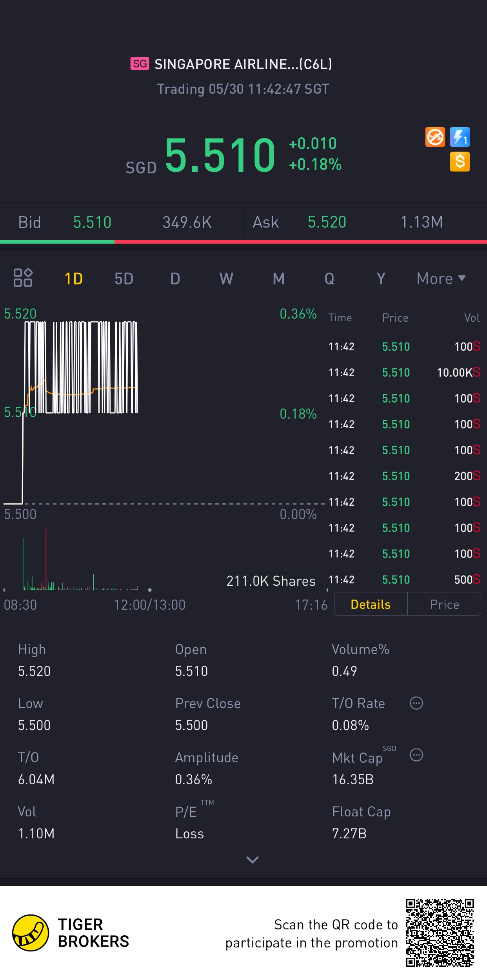Viewport: 487px width, 980px height.
Task: Tap the 500 volume trade row
Action: [404, 579]
